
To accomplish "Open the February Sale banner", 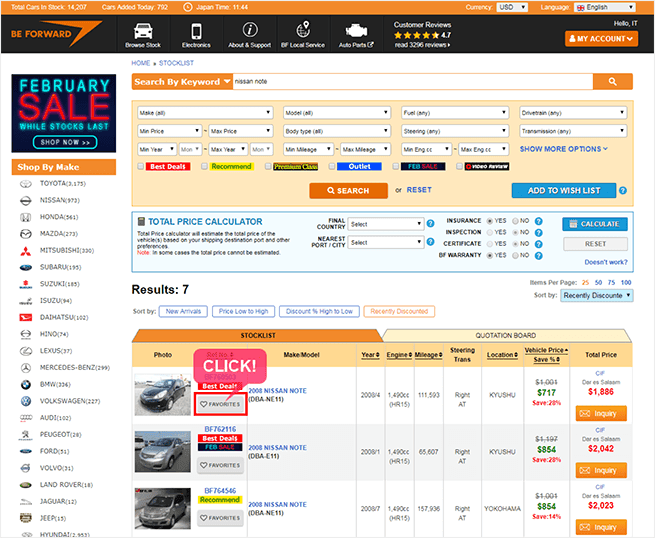I will click(63, 113).
